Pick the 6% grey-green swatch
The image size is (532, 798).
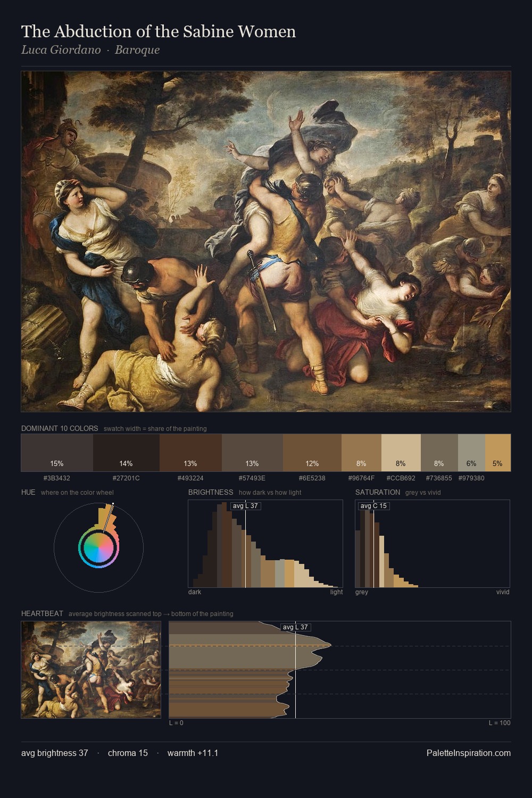(x=471, y=453)
